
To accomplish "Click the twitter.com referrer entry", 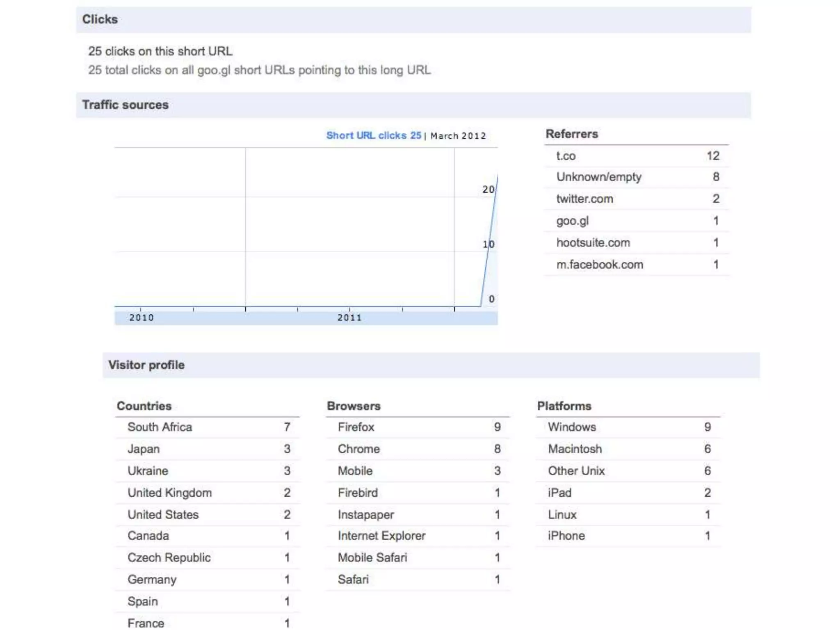I will coord(584,199).
